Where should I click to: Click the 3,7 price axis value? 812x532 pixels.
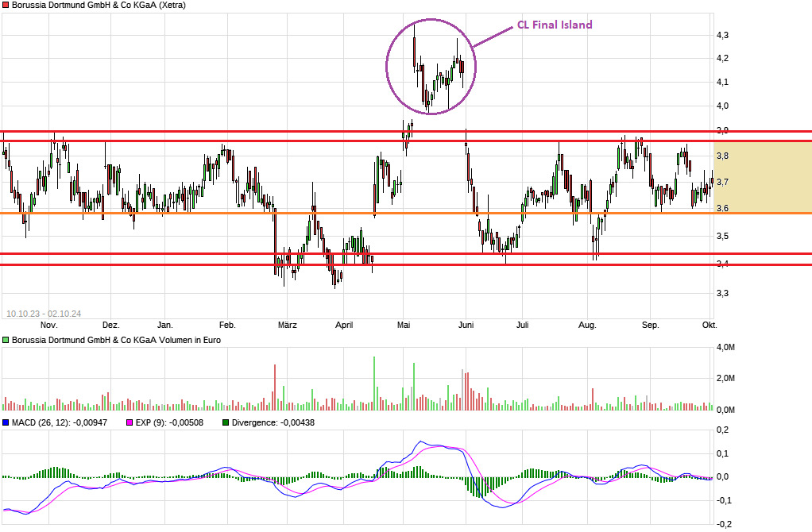coord(722,182)
